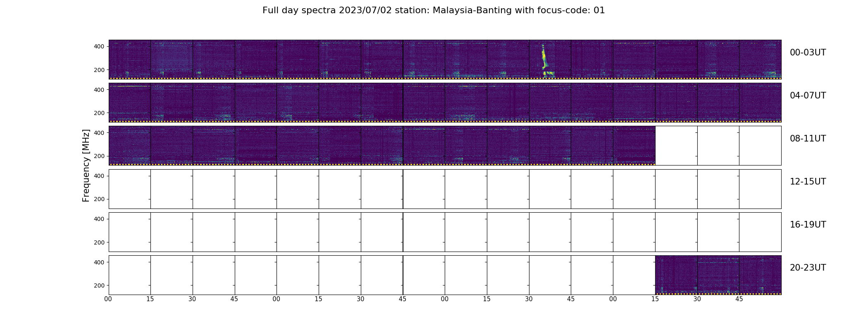Select the '400' tick of the 20-23UT row
This screenshot has height=331, width=868.
pos(99,262)
